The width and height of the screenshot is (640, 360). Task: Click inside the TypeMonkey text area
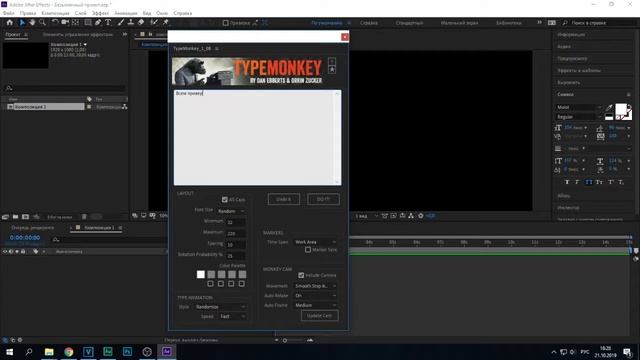click(257, 138)
